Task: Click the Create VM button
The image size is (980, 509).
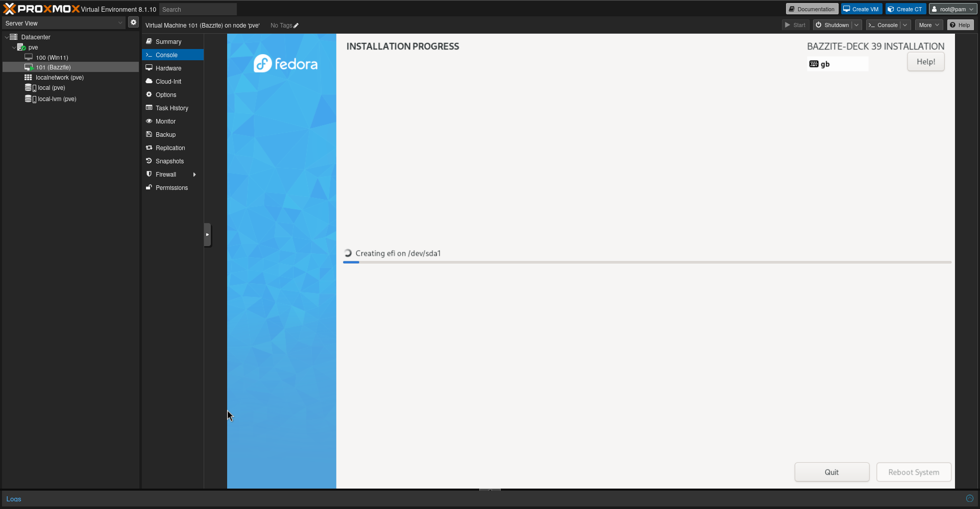Action: pos(862,9)
